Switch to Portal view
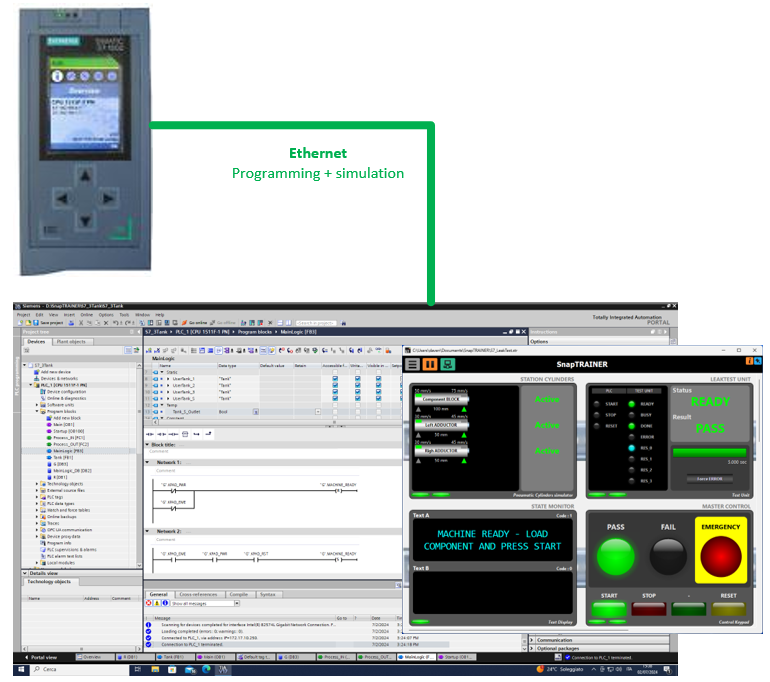The width and height of the screenshot is (770, 682). tap(41, 657)
